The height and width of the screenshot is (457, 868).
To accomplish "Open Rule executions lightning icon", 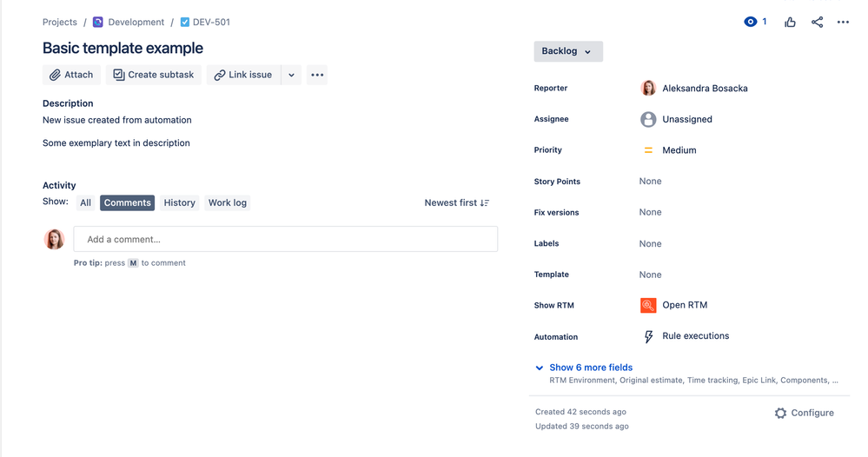I will 648,336.
